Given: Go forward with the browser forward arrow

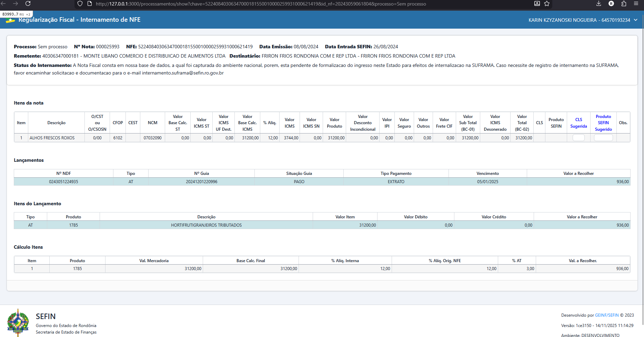Looking at the screenshot, I should tap(16, 4).
